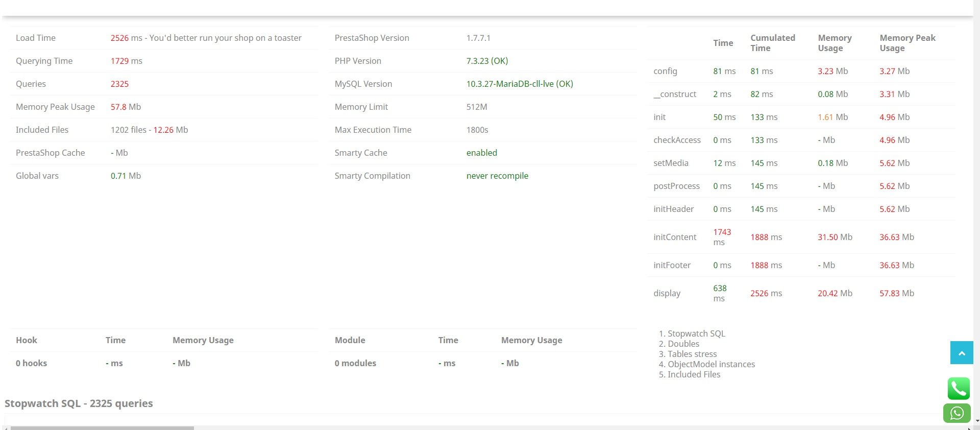Click display memory usage 20.42 Mb
The image size is (980, 430).
click(835, 293)
